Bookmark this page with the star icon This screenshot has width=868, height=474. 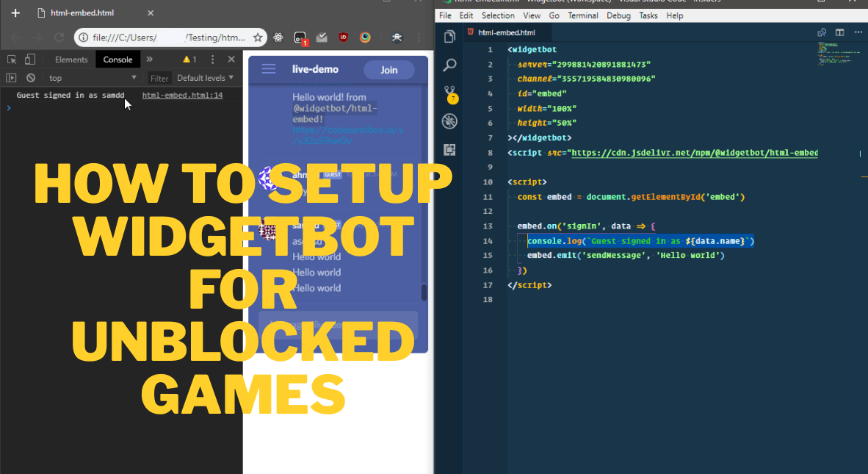point(258,37)
